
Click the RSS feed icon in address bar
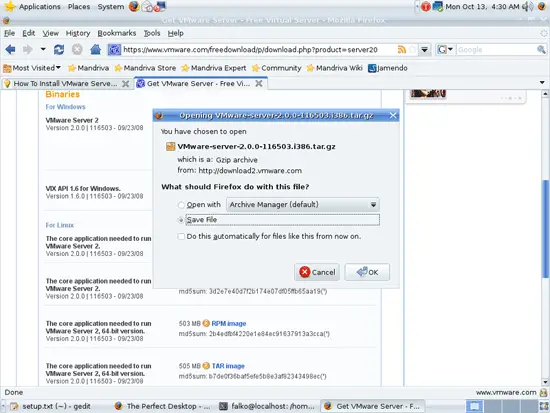(x=402, y=50)
